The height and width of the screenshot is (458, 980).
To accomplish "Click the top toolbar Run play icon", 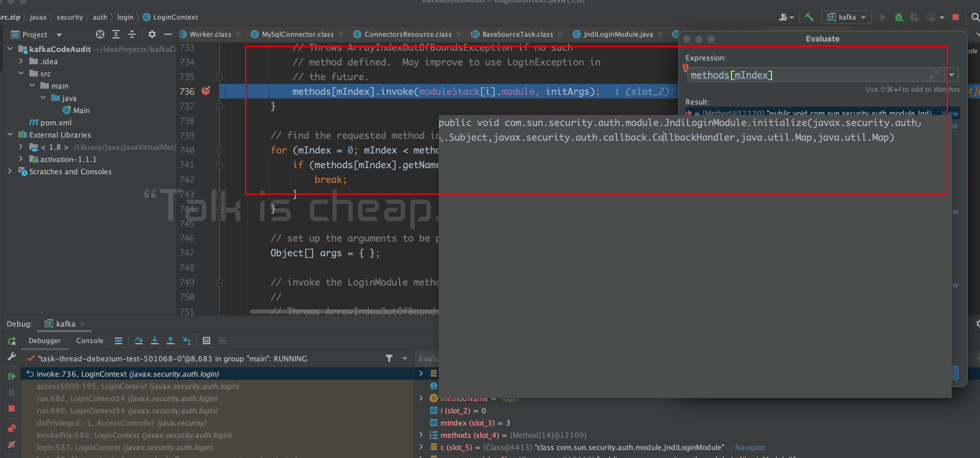I will [883, 17].
